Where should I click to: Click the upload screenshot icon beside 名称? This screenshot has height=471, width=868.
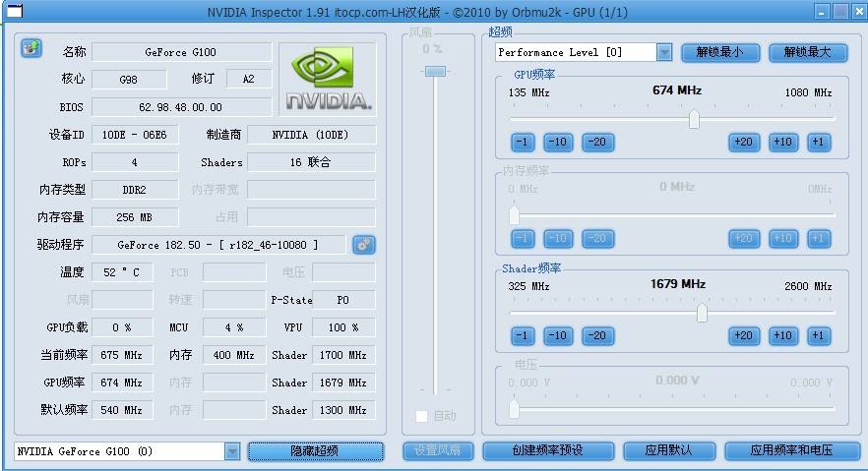(x=31, y=48)
